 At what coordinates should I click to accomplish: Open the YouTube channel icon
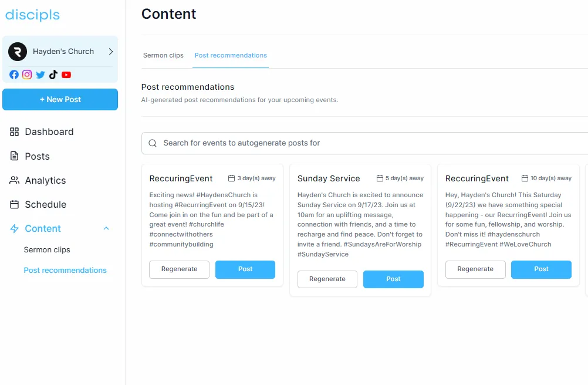[x=66, y=75]
